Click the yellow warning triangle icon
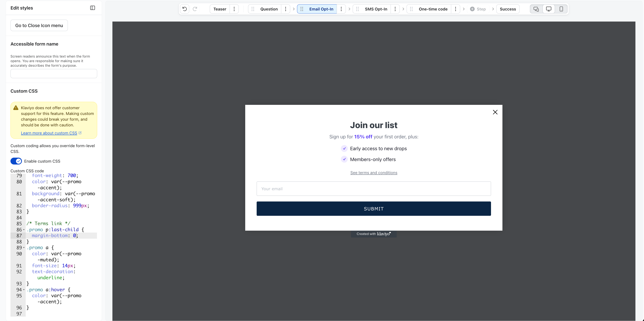Viewport: 644px width, 321px height. tap(16, 108)
